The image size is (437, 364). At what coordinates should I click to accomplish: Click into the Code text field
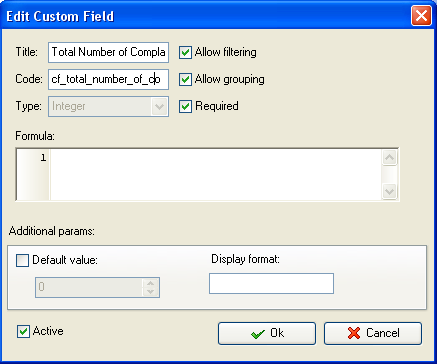(108, 79)
